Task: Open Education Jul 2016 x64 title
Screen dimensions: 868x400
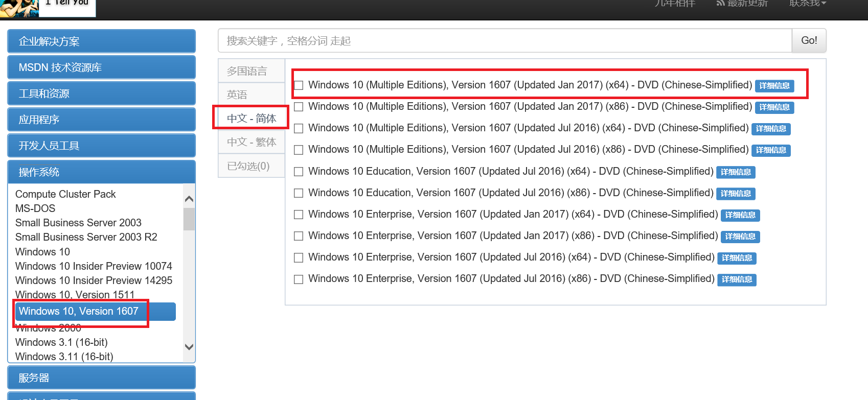Action: (x=511, y=171)
